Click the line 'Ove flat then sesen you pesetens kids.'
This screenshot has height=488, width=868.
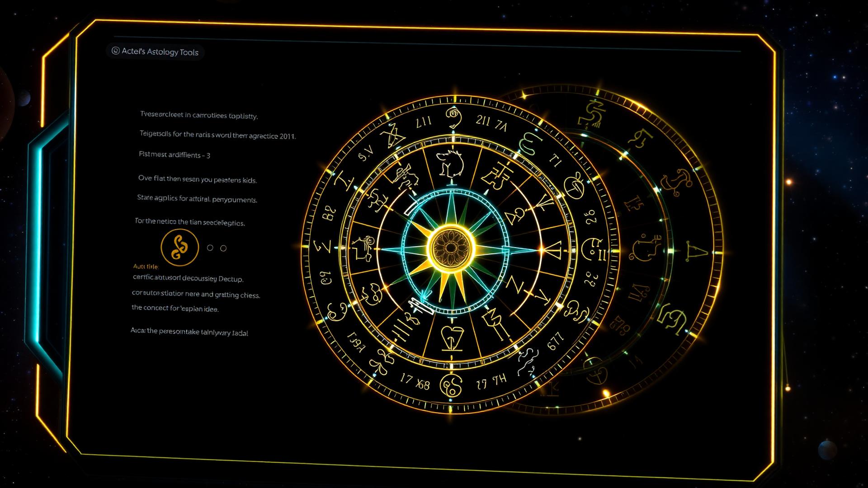(197, 179)
